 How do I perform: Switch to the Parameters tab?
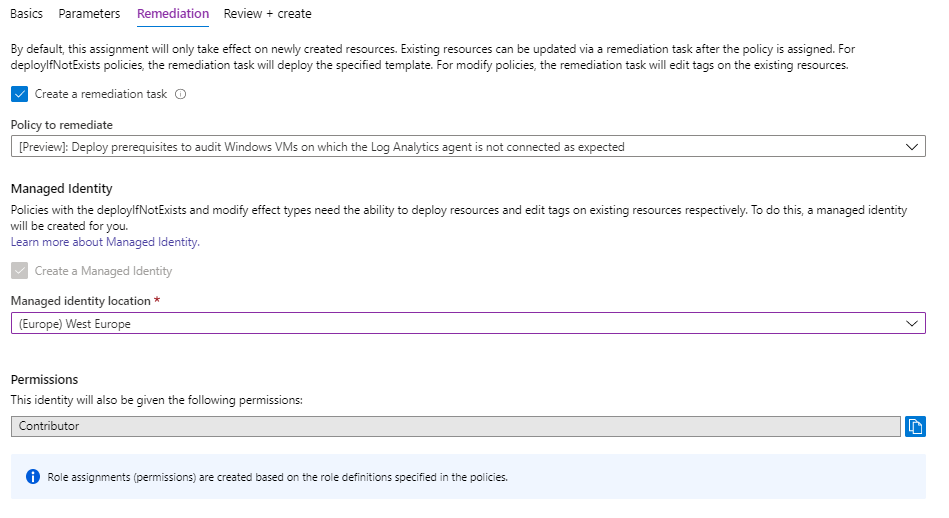(x=90, y=13)
